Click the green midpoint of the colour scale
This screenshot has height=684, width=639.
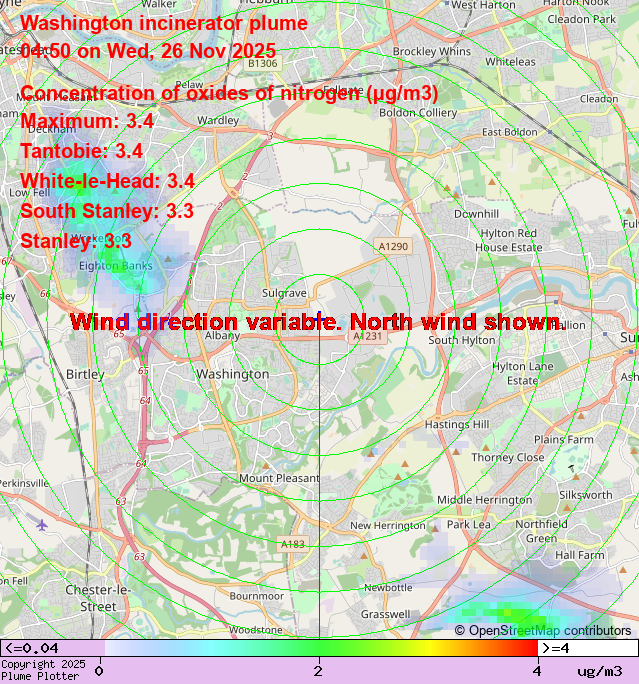(318, 648)
